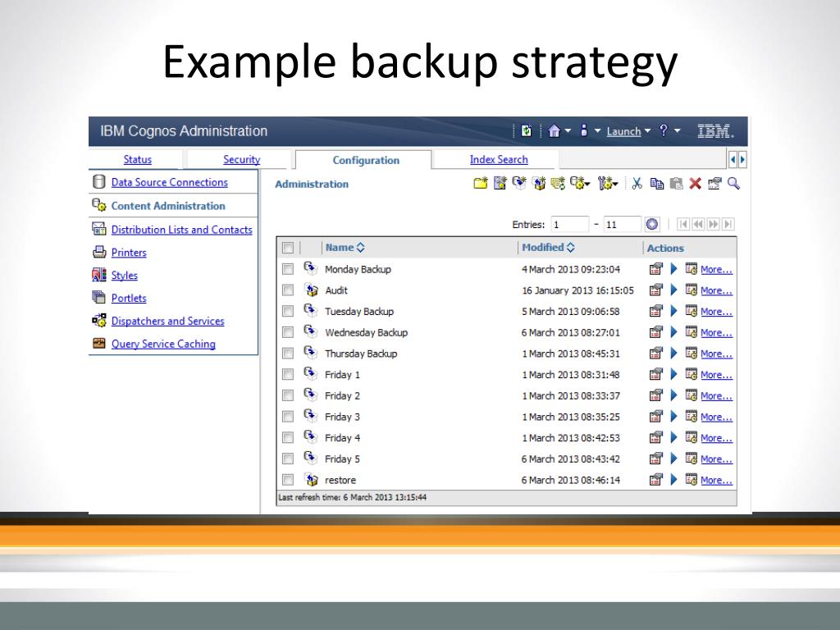The image size is (840, 630).
Task: Check the Friday 4 checkbox
Action: [x=288, y=438]
